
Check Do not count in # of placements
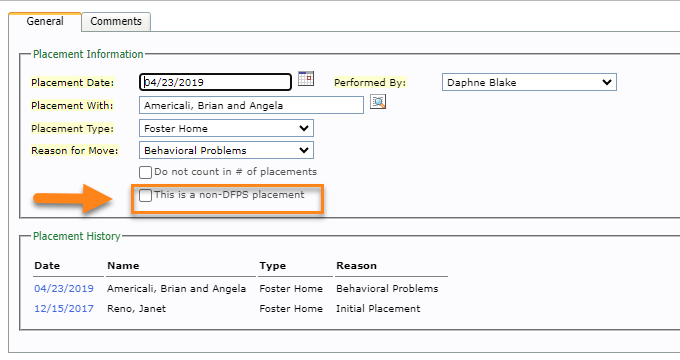click(x=145, y=172)
